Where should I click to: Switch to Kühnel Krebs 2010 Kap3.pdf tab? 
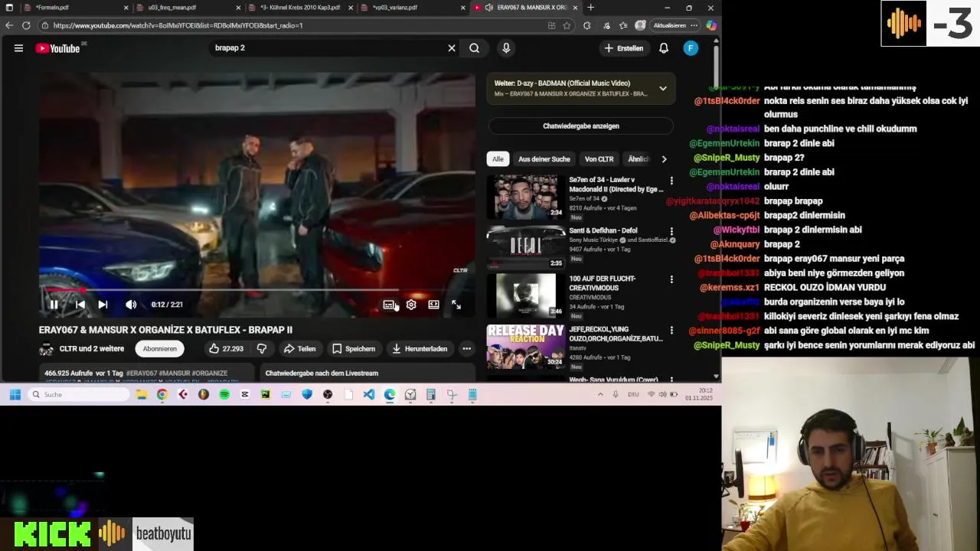tap(300, 8)
